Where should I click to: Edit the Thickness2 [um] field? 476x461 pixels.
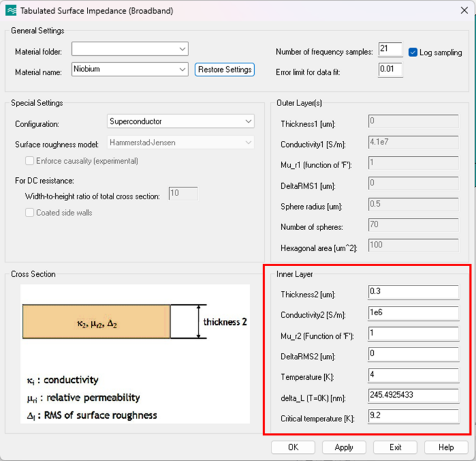[x=413, y=292]
